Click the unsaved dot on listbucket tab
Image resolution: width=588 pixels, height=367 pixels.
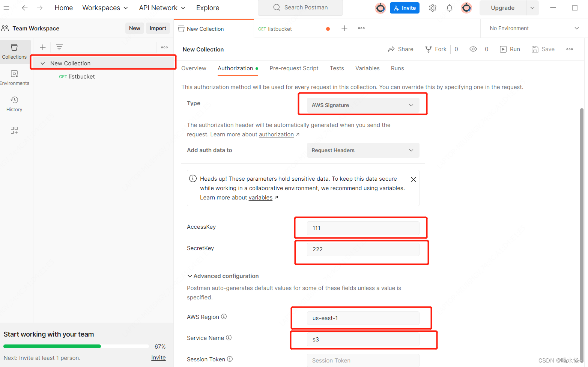[328, 29]
